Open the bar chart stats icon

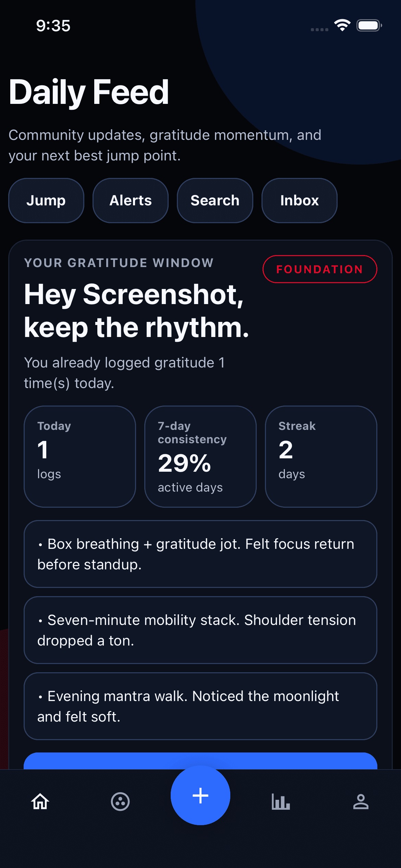pos(281,801)
